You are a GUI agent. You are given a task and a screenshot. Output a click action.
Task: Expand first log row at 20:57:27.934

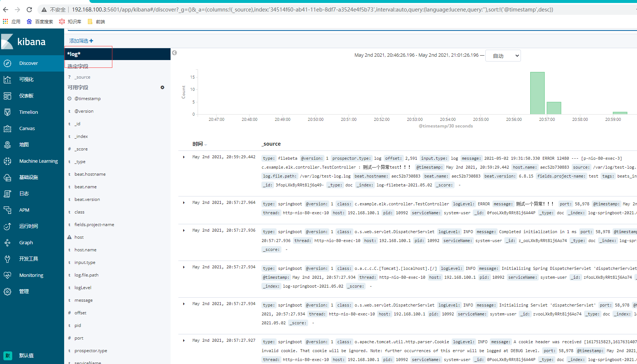click(184, 267)
